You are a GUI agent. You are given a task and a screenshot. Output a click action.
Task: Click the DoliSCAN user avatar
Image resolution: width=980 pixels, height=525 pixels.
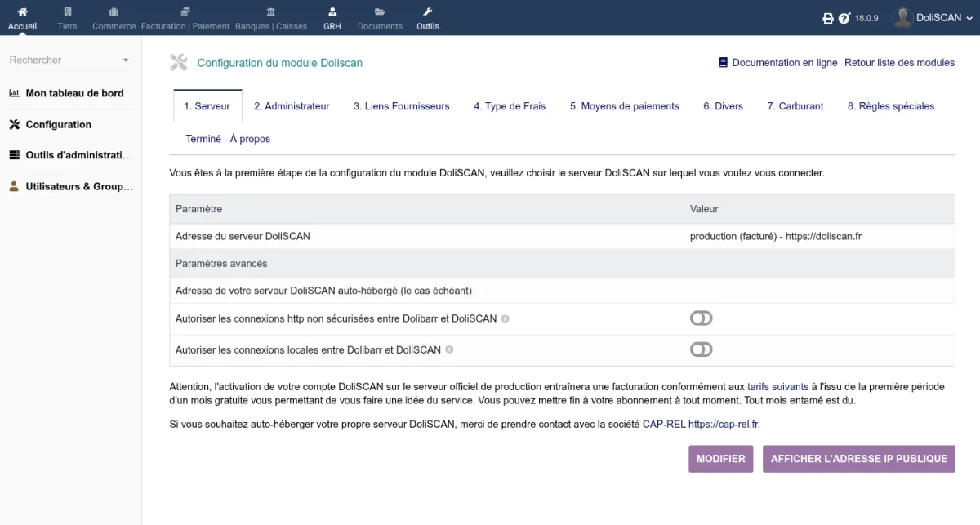tap(902, 18)
